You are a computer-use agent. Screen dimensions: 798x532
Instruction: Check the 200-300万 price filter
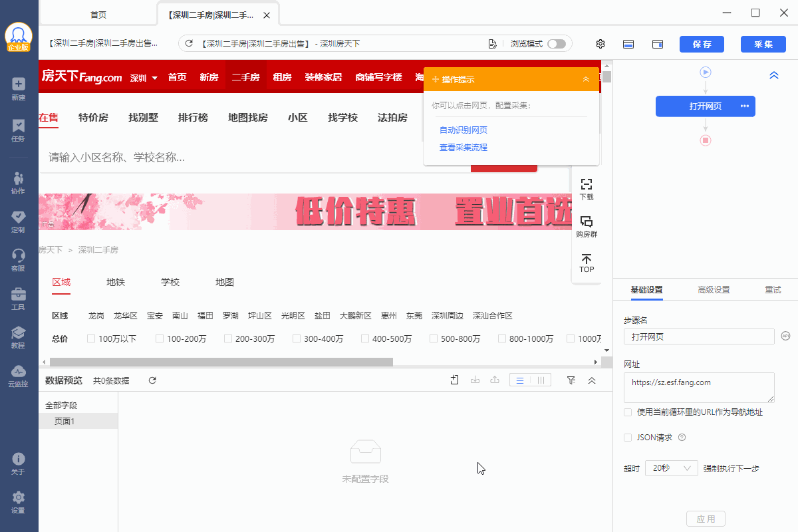tap(228, 339)
